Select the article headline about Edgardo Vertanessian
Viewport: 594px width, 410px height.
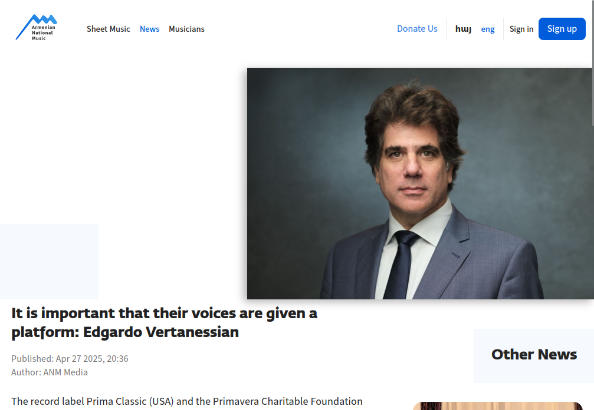point(164,322)
